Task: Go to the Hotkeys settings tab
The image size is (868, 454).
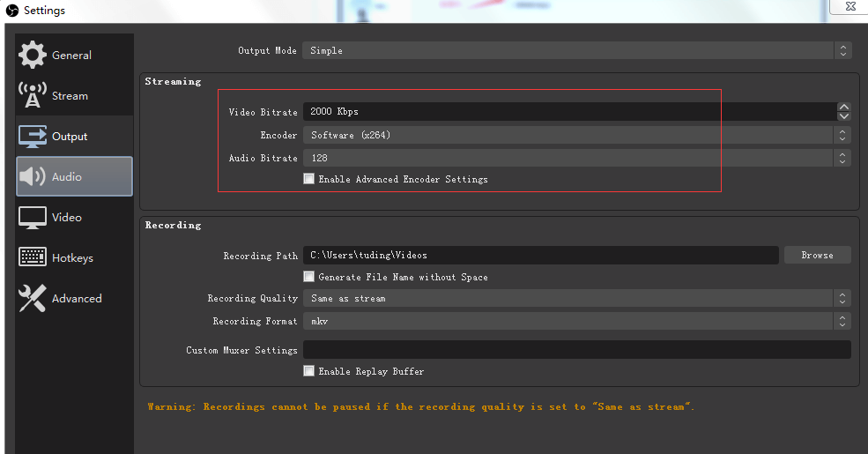Action: click(x=74, y=258)
